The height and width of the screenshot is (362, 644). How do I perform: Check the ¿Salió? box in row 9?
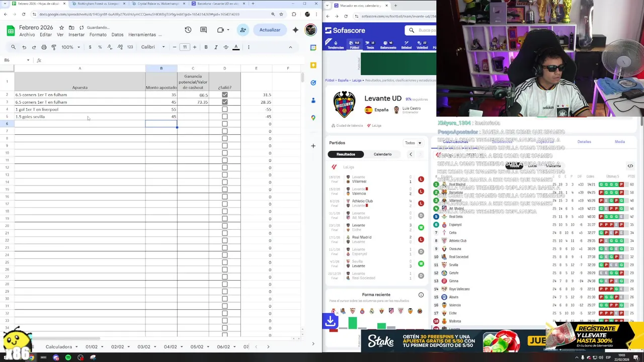click(224, 146)
